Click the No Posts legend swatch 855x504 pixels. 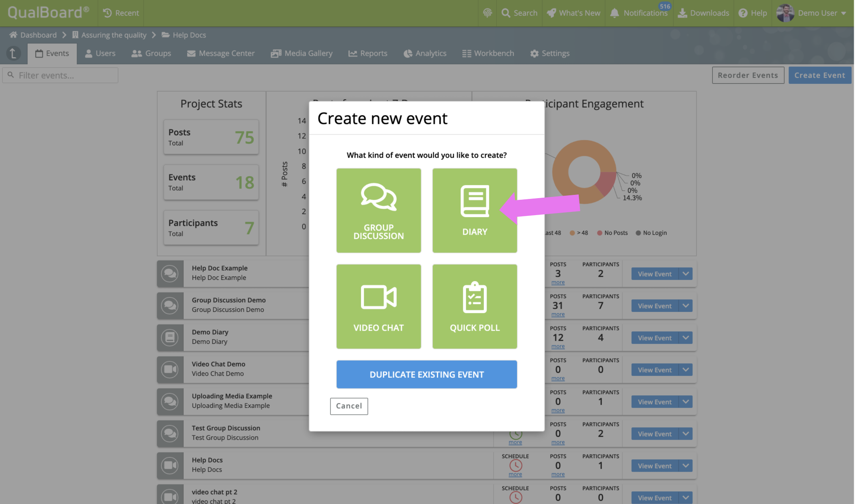point(599,233)
